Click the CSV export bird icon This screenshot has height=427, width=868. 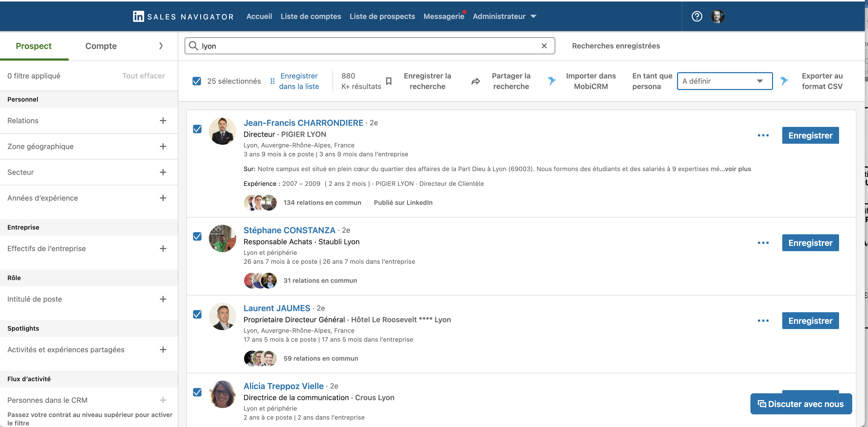click(784, 81)
